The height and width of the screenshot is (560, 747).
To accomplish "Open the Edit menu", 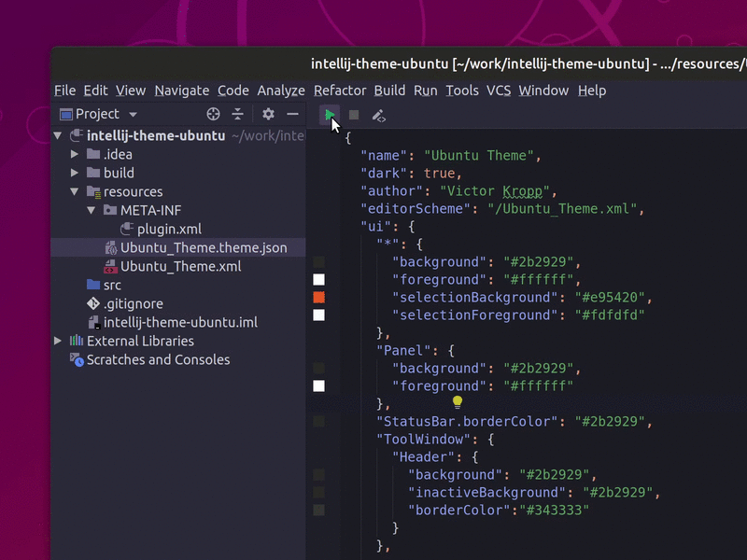I will coord(96,91).
